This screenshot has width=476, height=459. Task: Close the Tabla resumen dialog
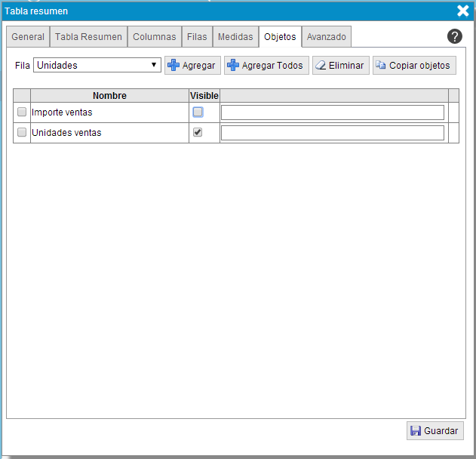point(463,11)
